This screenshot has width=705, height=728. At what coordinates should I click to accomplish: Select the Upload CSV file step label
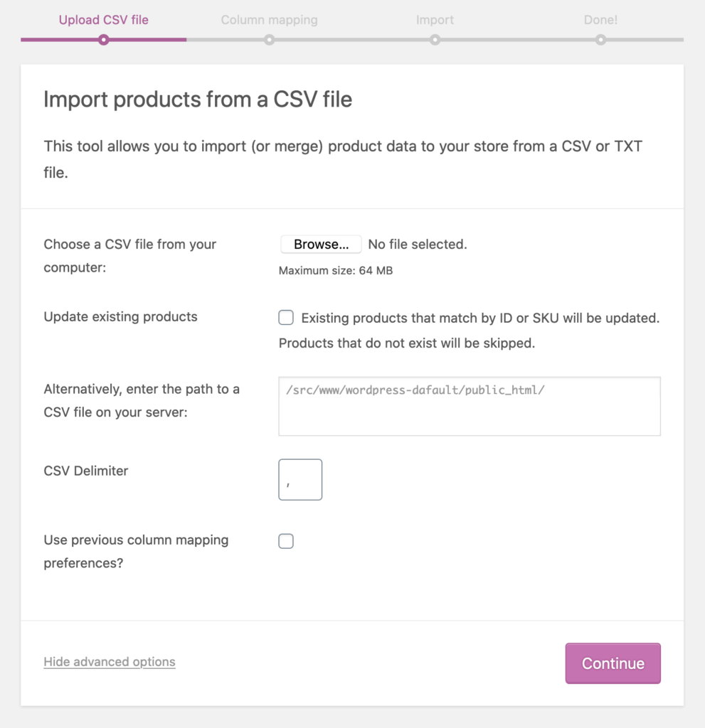(103, 20)
